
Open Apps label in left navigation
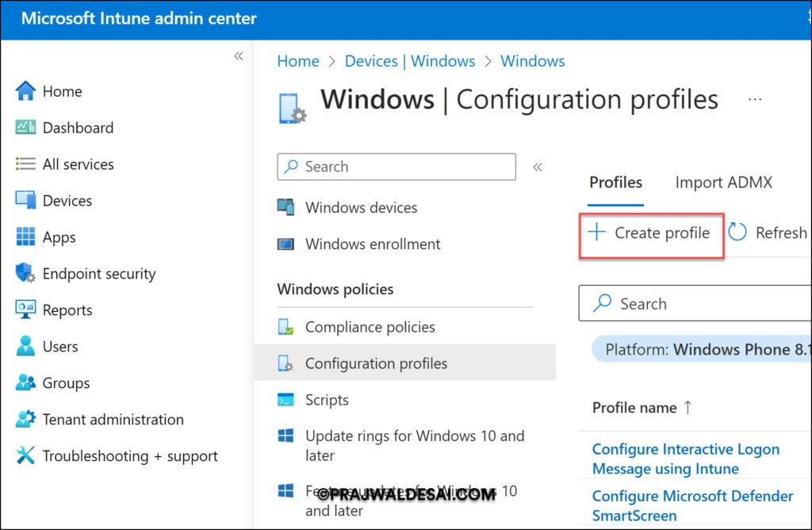59,237
